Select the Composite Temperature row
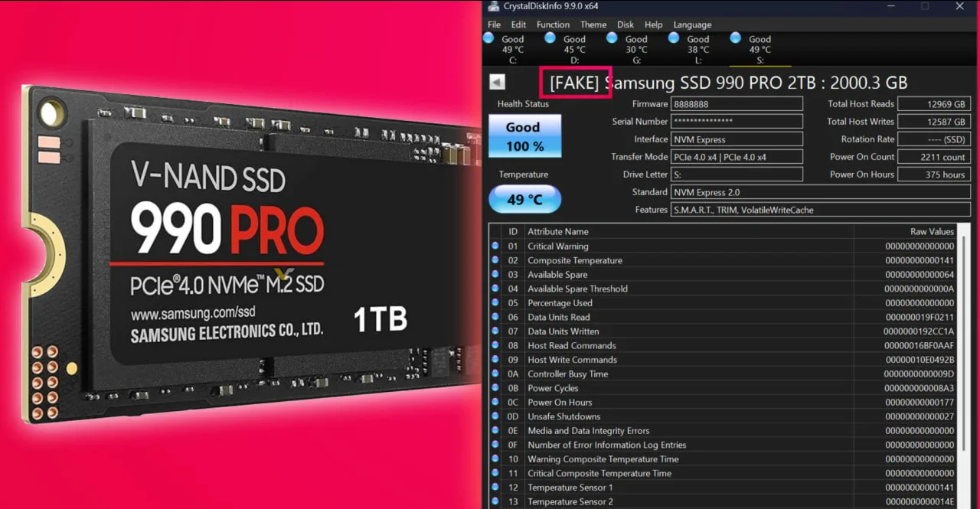980x509 pixels. (724, 260)
